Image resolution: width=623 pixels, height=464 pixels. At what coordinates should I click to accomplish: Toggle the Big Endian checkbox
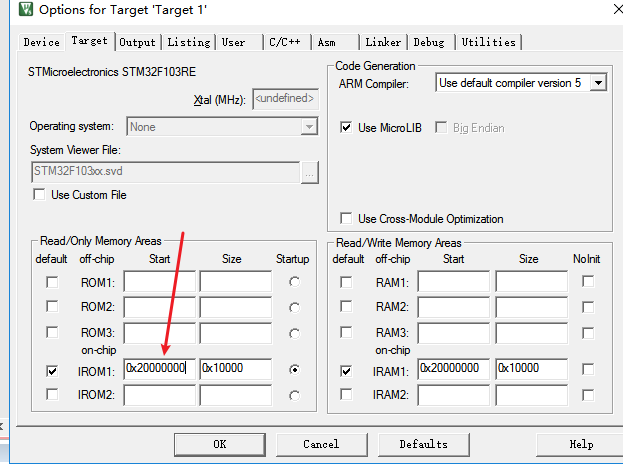tap(441, 128)
